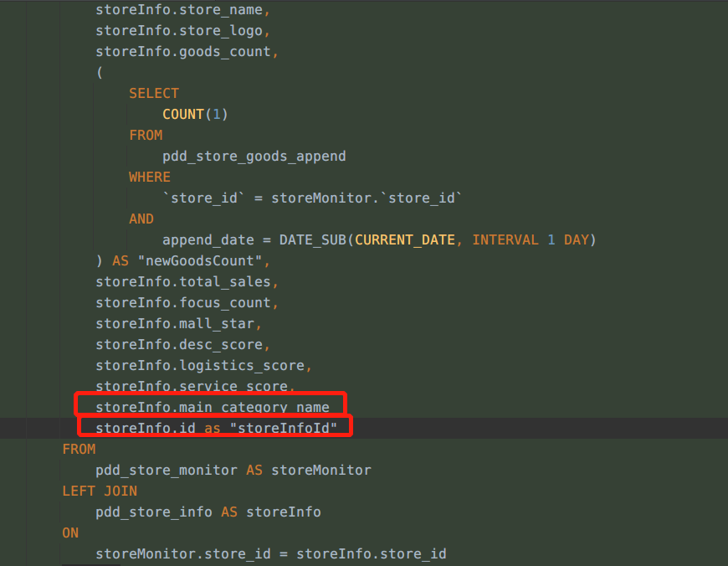Click storeMonitor.`store_id` in WHERE condition
The image size is (728, 566).
(x=367, y=198)
